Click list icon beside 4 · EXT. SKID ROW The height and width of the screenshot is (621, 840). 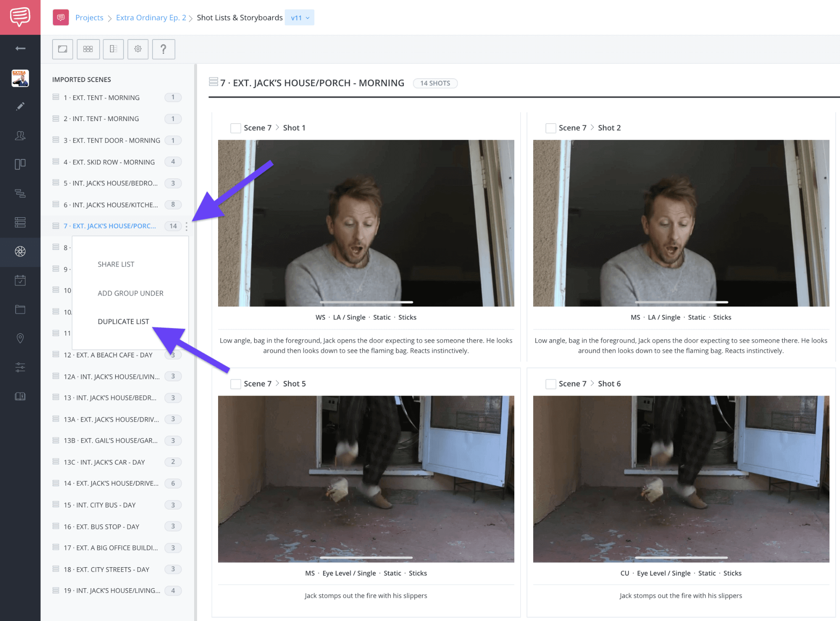click(56, 161)
